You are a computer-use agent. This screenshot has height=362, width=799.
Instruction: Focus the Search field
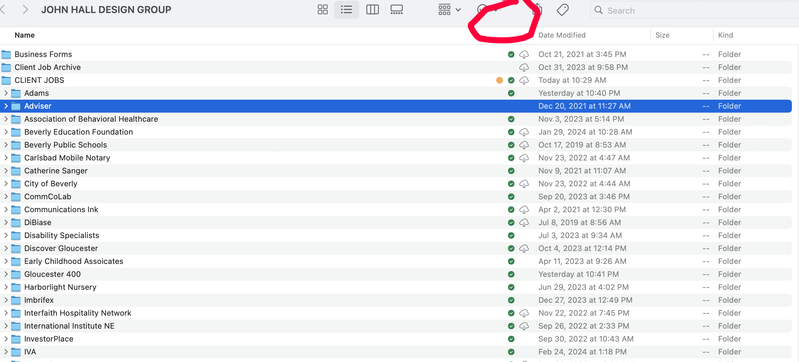click(x=694, y=10)
